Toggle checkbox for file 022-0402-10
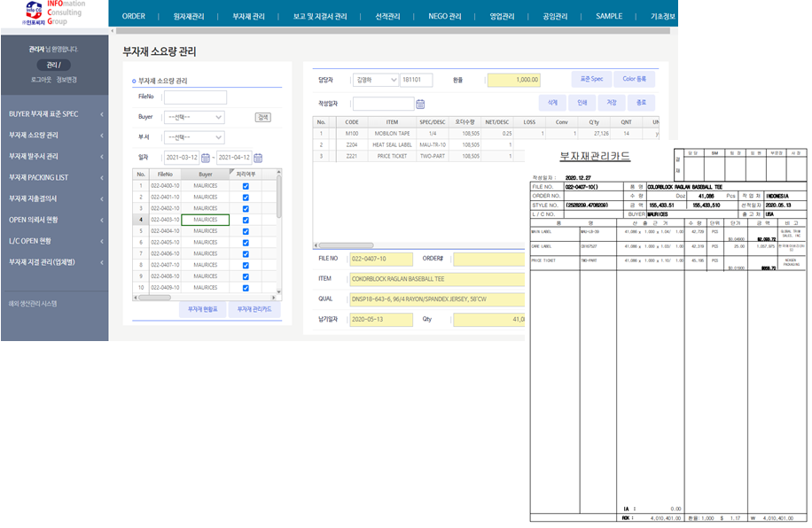Image resolution: width=812 pixels, height=528 pixels. pyautogui.click(x=246, y=208)
